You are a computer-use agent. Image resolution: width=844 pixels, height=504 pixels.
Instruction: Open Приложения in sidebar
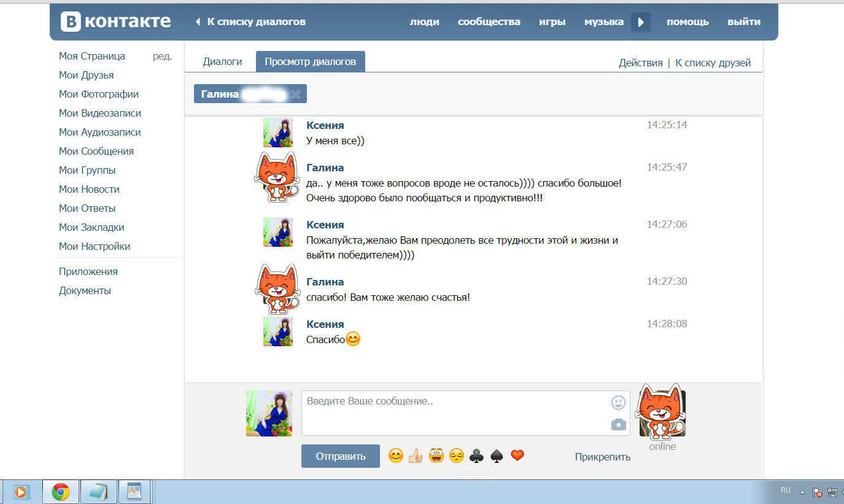click(x=88, y=271)
